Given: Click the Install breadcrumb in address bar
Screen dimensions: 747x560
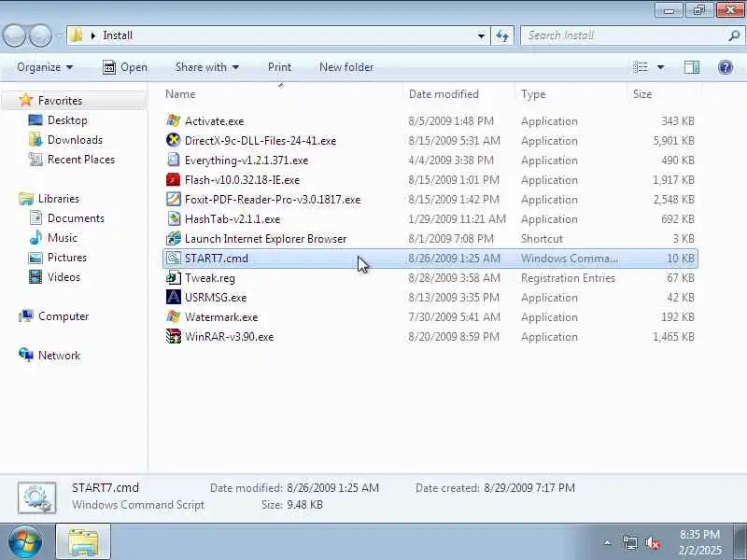Looking at the screenshot, I should 118,35.
